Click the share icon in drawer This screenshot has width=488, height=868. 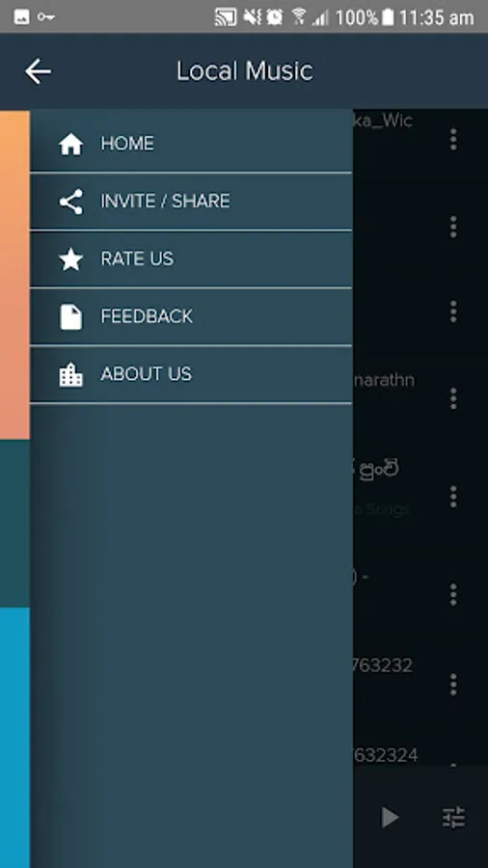click(x=70, y=202)
